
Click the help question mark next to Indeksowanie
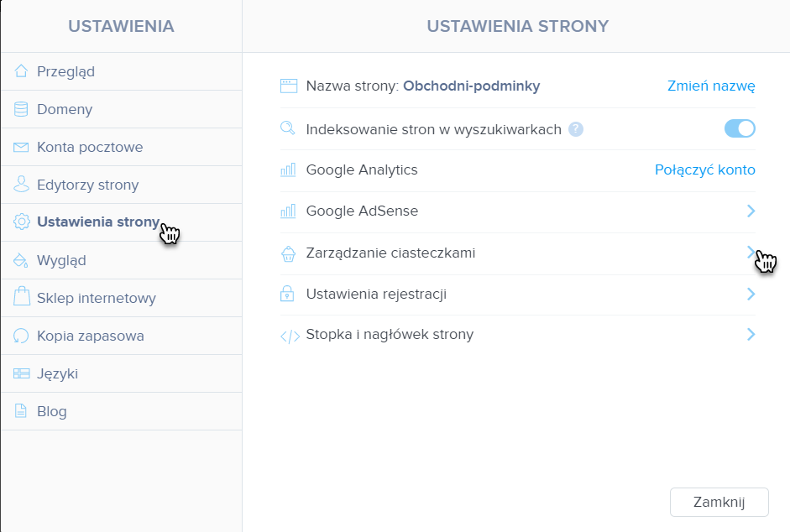tap(576, 129)
